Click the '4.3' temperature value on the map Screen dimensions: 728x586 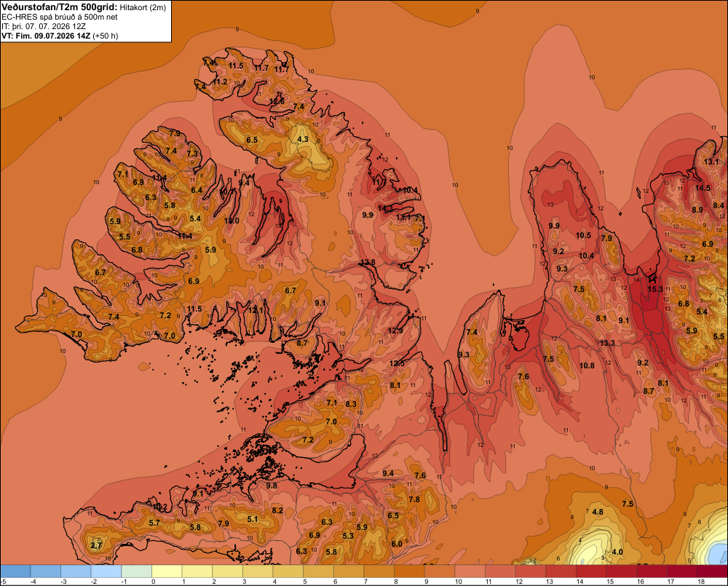pyautogui.click(x=303, y=139)
